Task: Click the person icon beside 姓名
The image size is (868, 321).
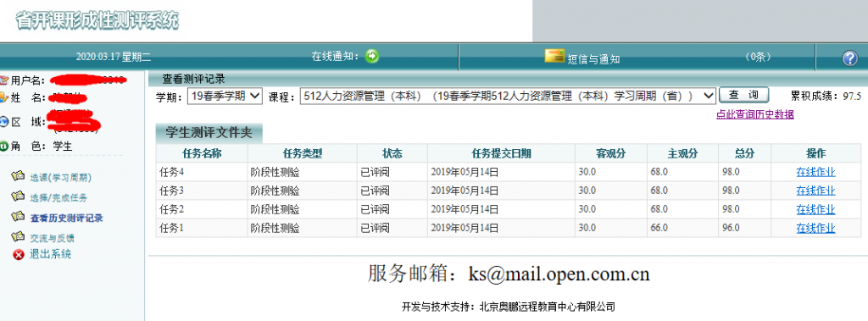Action: 4,98
